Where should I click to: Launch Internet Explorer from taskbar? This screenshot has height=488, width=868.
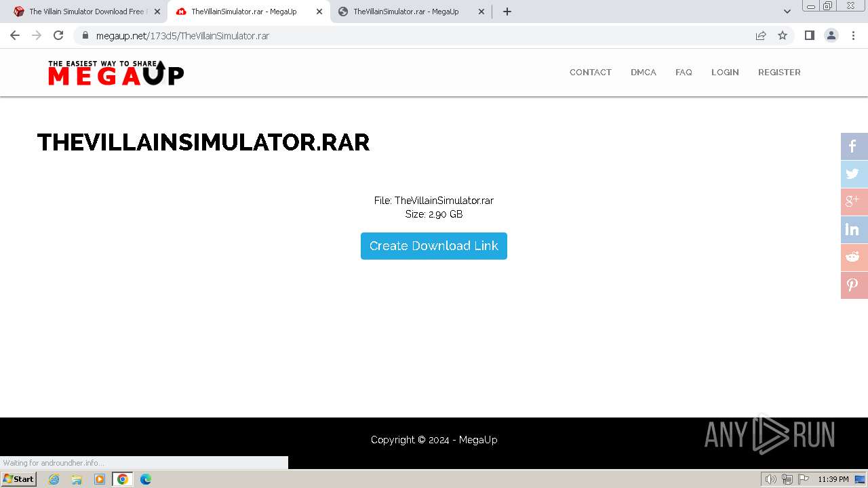54,479
